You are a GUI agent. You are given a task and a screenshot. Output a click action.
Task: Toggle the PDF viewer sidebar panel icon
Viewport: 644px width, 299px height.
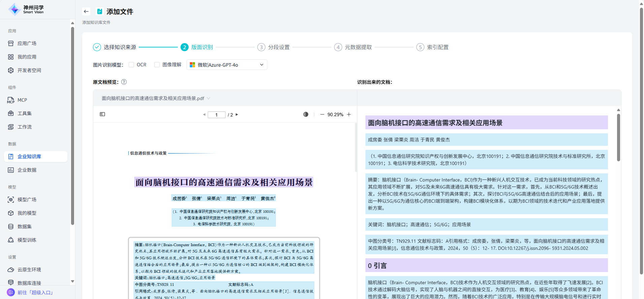coord(102,114)
